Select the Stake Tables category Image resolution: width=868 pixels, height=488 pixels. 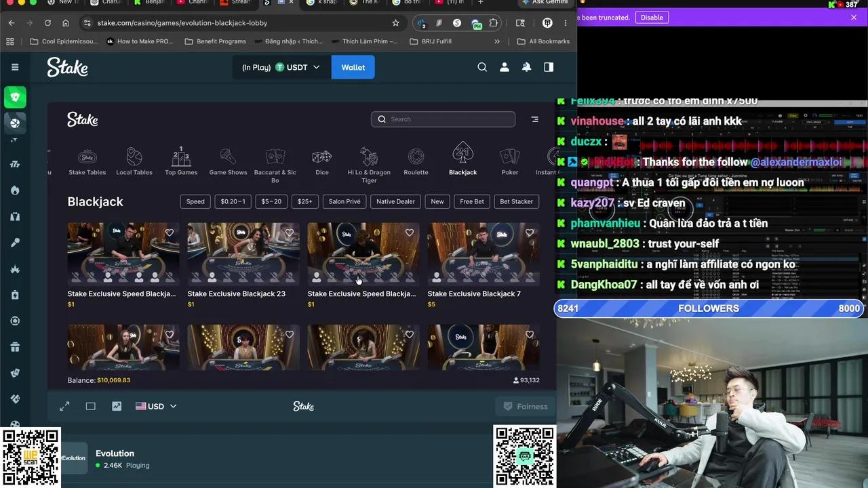pos(87,162)
